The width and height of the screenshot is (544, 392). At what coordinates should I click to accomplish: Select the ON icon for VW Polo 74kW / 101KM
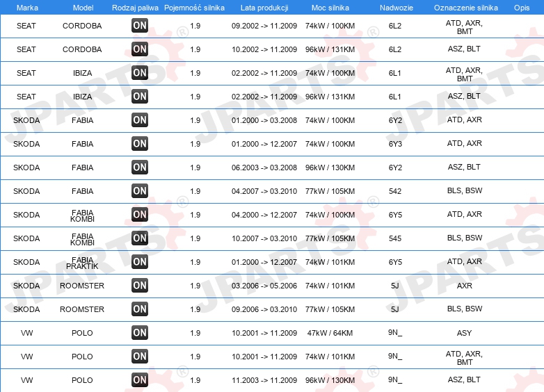point(140,357)
